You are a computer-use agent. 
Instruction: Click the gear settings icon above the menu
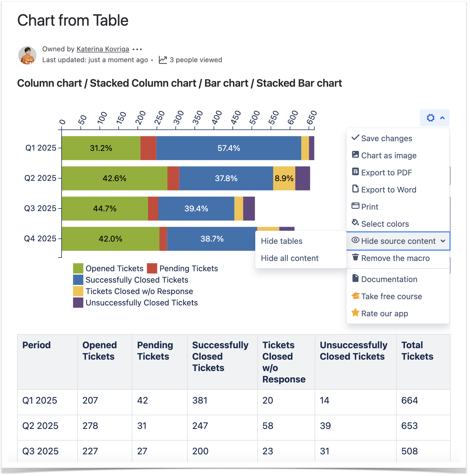tap(430, 118)
